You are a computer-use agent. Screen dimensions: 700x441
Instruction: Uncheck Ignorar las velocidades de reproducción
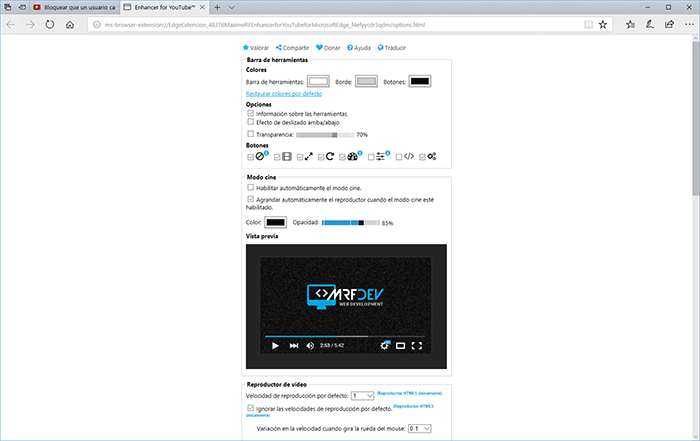tap(250, 408)
